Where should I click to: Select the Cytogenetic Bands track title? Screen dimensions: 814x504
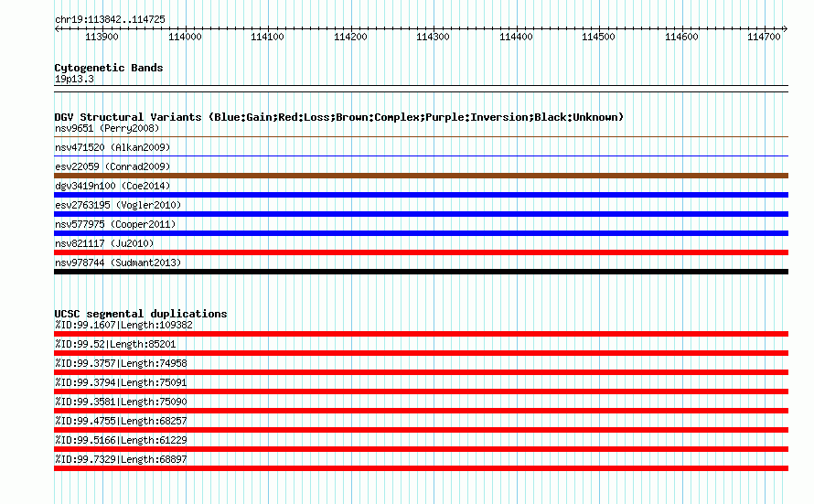click(109, 68)
